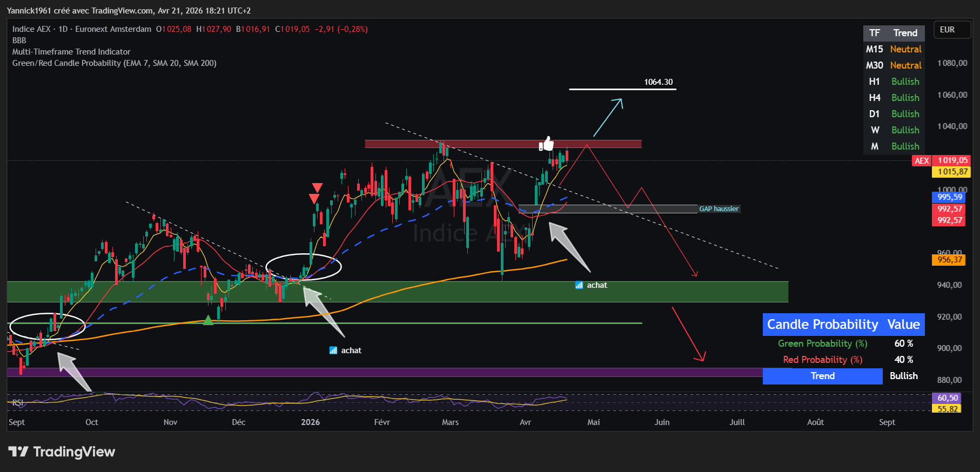The height and width of the screenshot is (472, 980).
Task: Click the Août label on the time axis
Action: [815, 422]
